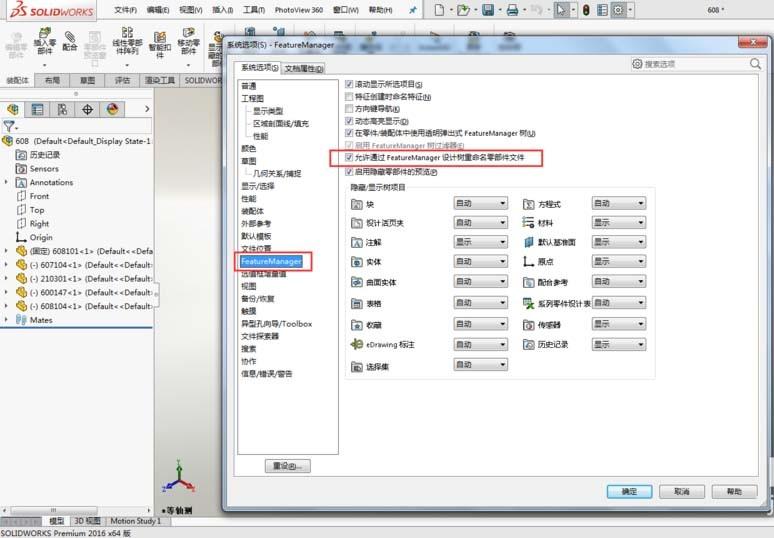Click the pin icon next to Help menu

[412, 10]
